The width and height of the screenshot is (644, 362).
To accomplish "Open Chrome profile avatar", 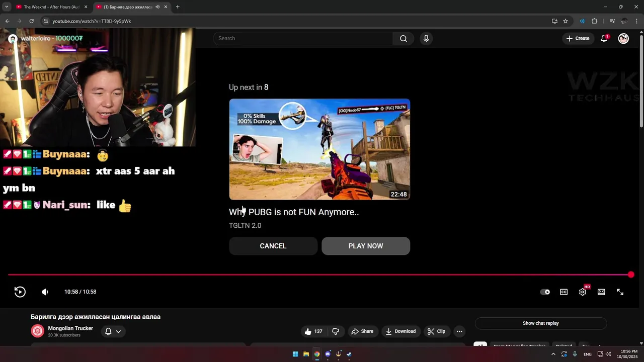I will (x=624, y=21).
